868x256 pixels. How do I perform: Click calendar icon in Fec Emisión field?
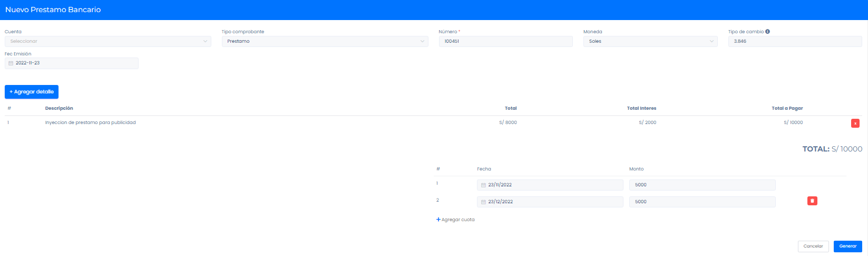pos(11,63)
